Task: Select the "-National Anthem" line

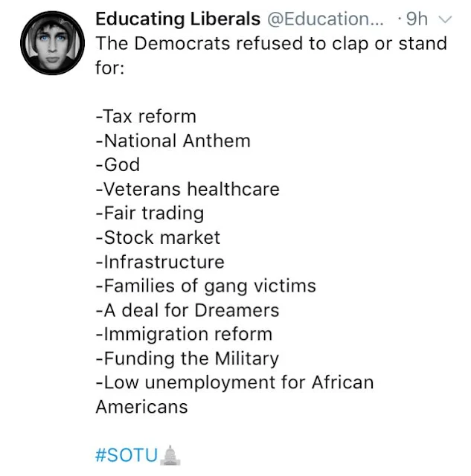Action: click(173, 141)
